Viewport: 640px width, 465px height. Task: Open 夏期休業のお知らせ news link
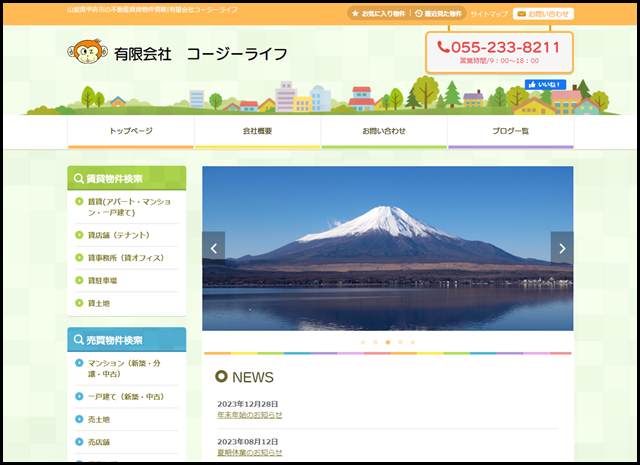tap(250, 453)
